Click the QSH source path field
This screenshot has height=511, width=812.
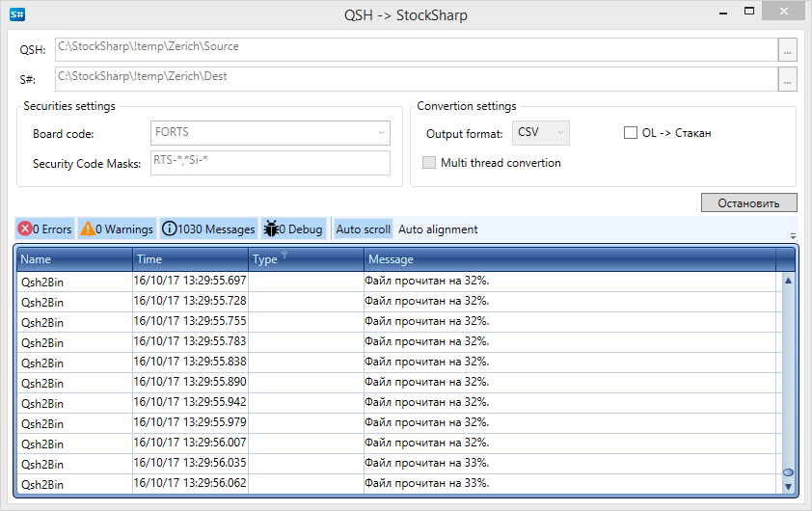click(x=417, y=50)
